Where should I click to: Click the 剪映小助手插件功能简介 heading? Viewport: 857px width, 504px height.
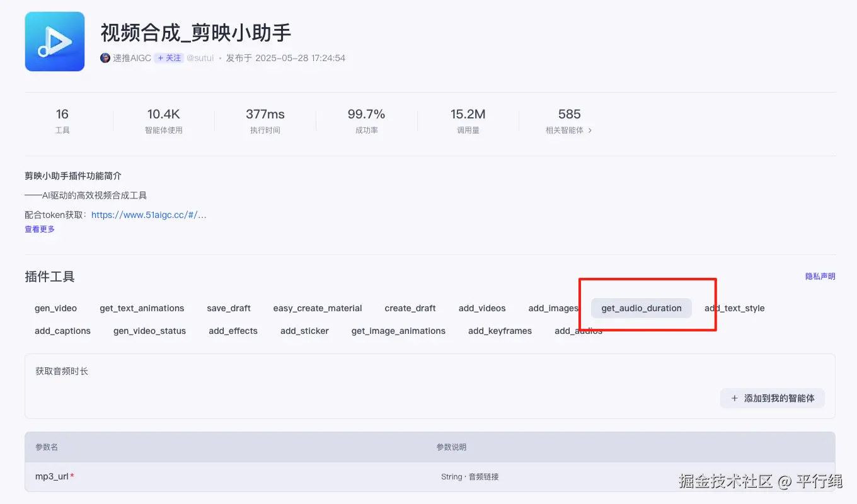click(x=73, y=176)
